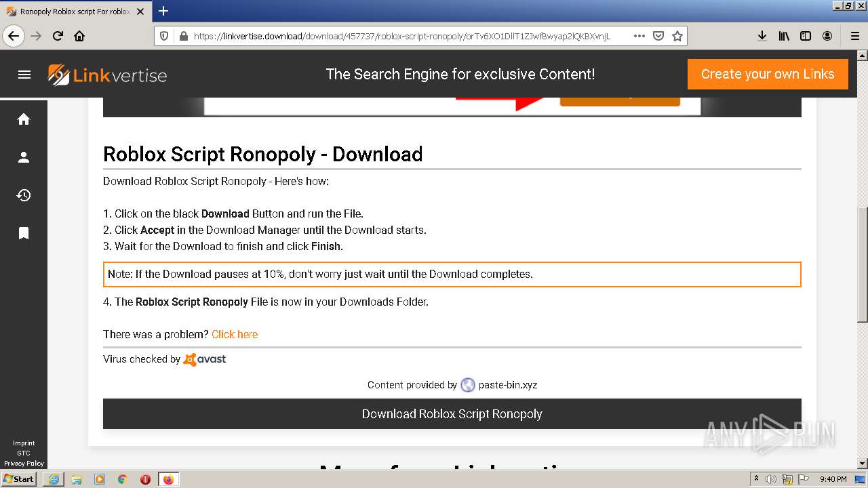The image size is (868, 488).
Task: Close the Ronopoly Roblox script tab
Action: coord(142,12)
